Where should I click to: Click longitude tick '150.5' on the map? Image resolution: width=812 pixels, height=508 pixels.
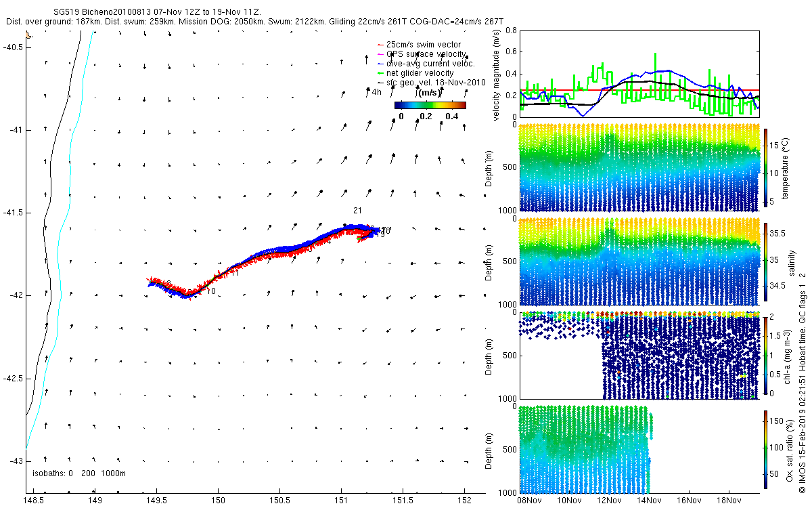[280, 501]
